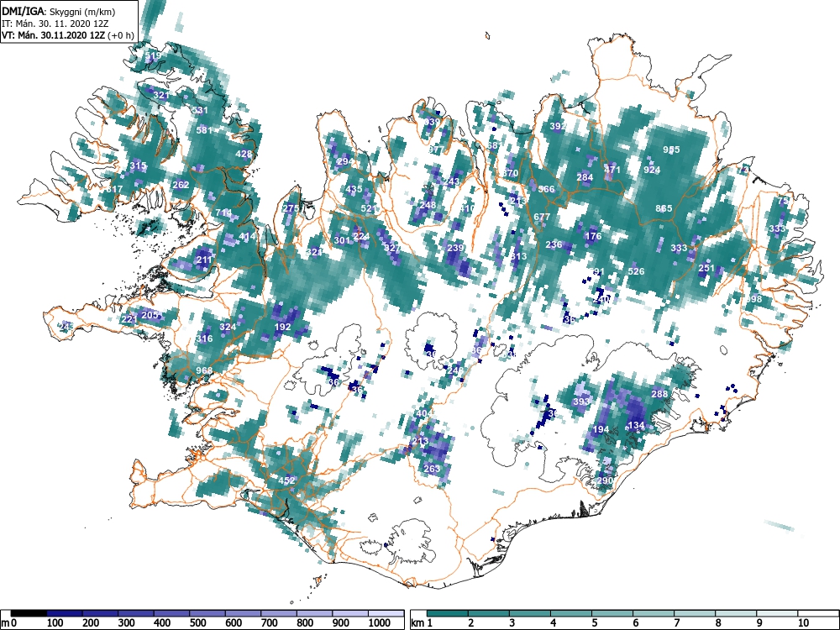Click the visibility value 192 on the map
This screenshot has width=840, height=630.
[283, 327]
